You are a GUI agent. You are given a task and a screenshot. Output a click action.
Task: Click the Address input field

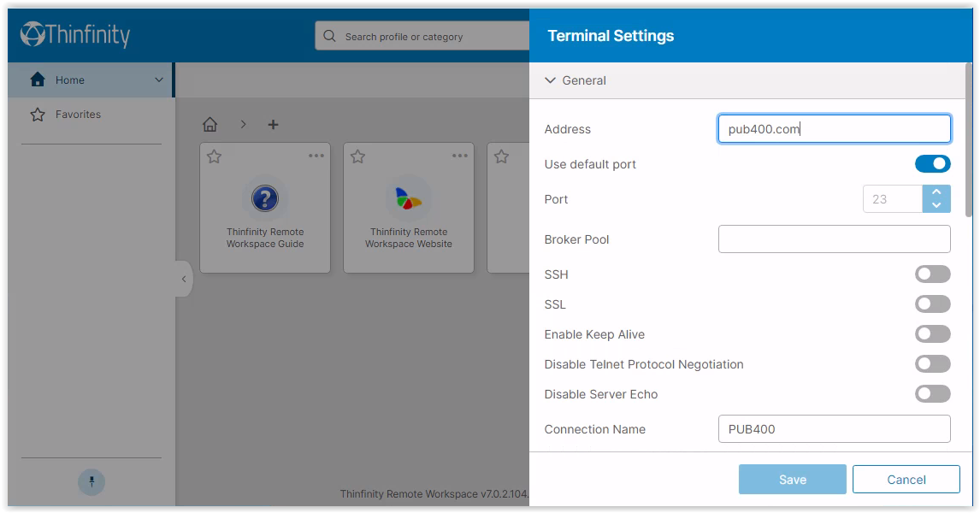835,129
